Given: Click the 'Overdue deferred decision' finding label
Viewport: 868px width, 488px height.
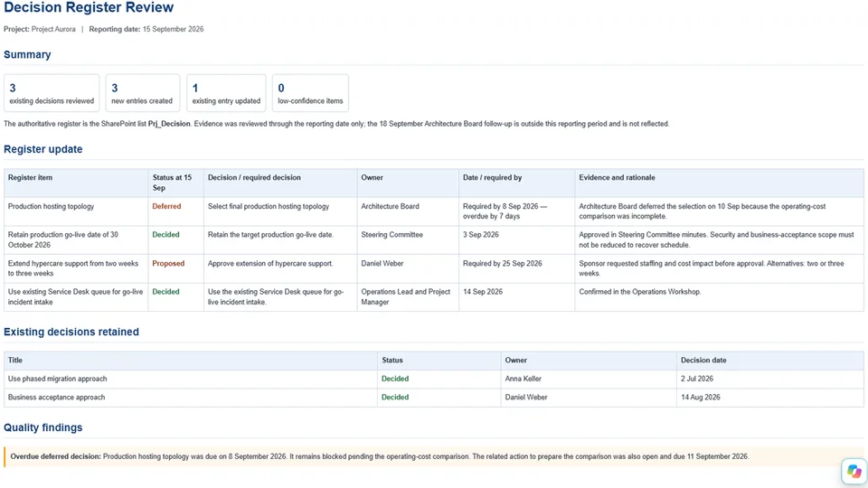Looking at the screenshot, I should click(x=55, y=456).
